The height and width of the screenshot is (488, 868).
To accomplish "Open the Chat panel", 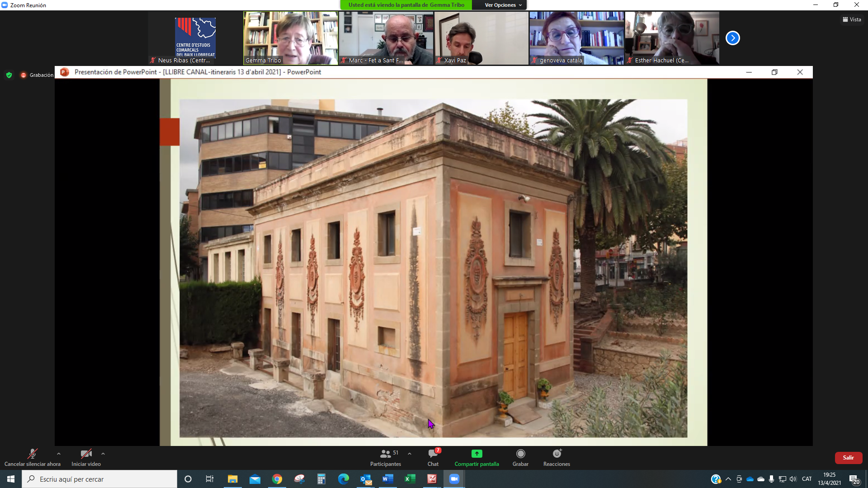I will point(433,457).
